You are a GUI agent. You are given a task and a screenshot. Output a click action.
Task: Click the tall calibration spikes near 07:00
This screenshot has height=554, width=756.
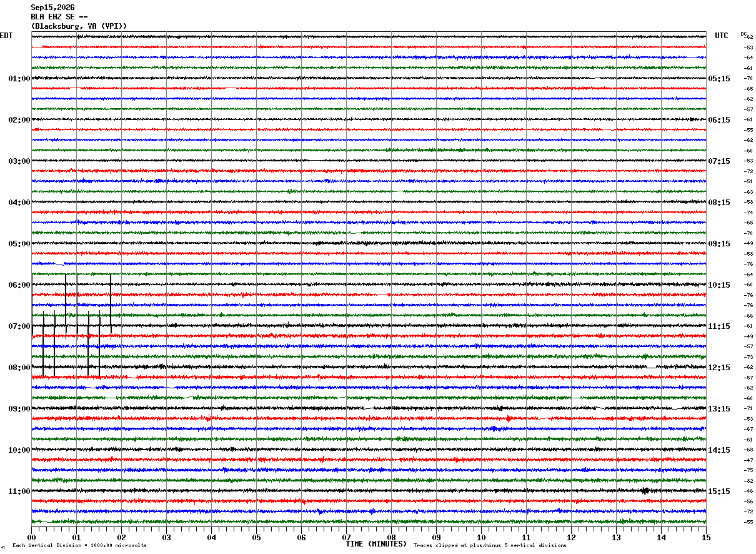coord(71,325)
